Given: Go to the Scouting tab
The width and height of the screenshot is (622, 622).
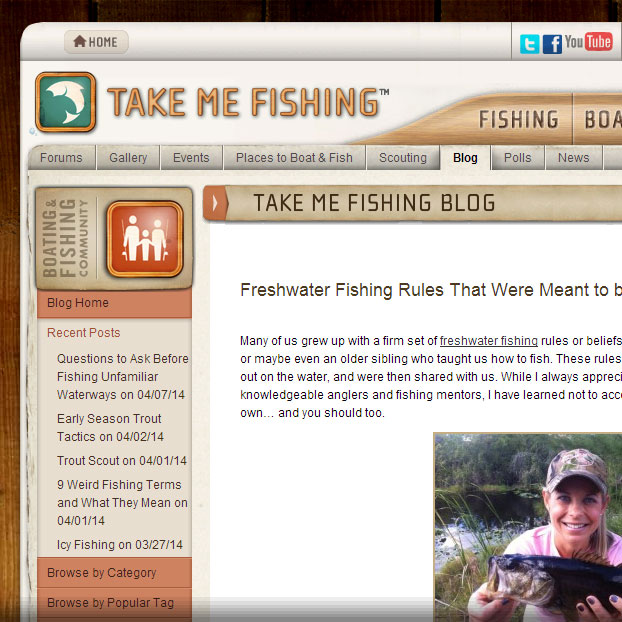Looking at the screenshot, I should click(403, 158).
